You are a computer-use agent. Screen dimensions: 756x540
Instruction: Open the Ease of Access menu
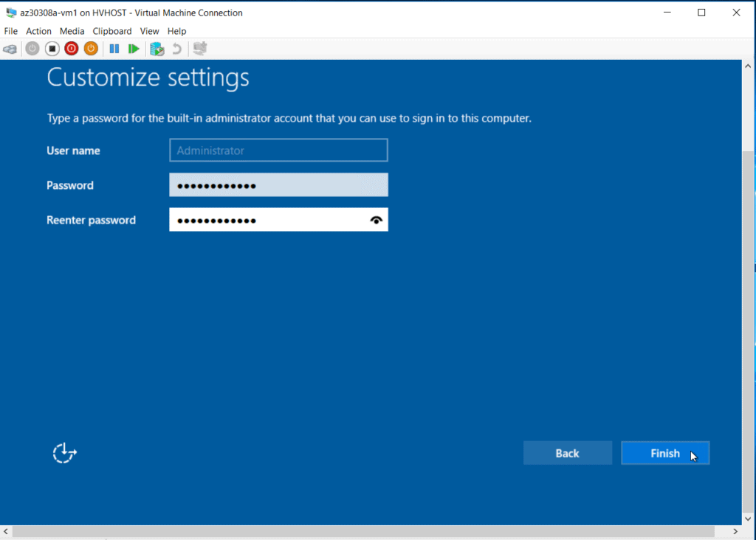[x=64, y=452]
